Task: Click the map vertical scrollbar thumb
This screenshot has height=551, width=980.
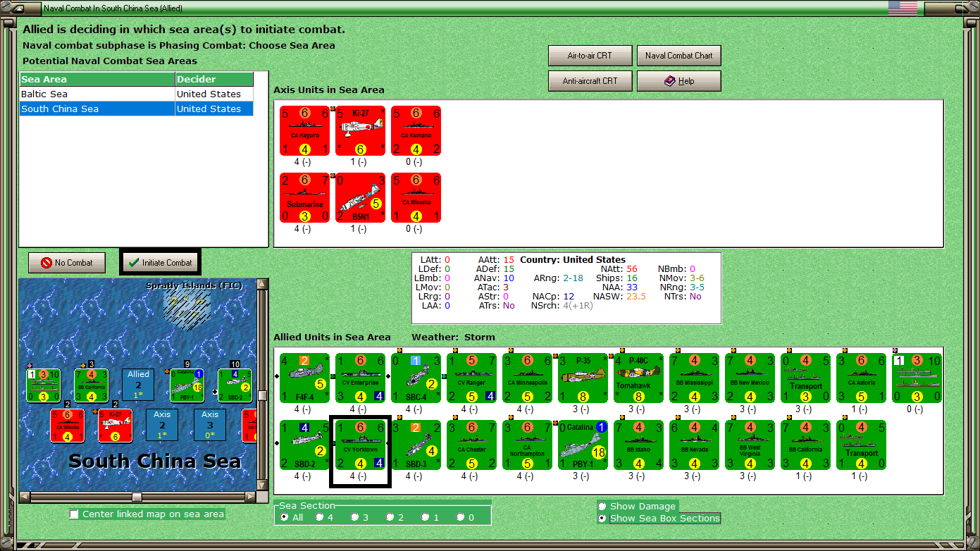Action: pyautogui.click(x=263, y=395)
